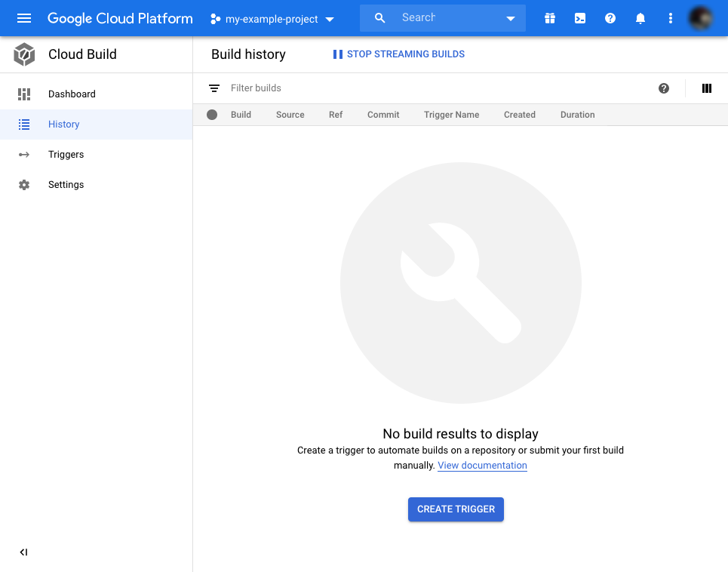The height and width of the screenshot is (572, 728).
Task: Click the Created column header
Action: pyautogui.click(x=520, y=115)
